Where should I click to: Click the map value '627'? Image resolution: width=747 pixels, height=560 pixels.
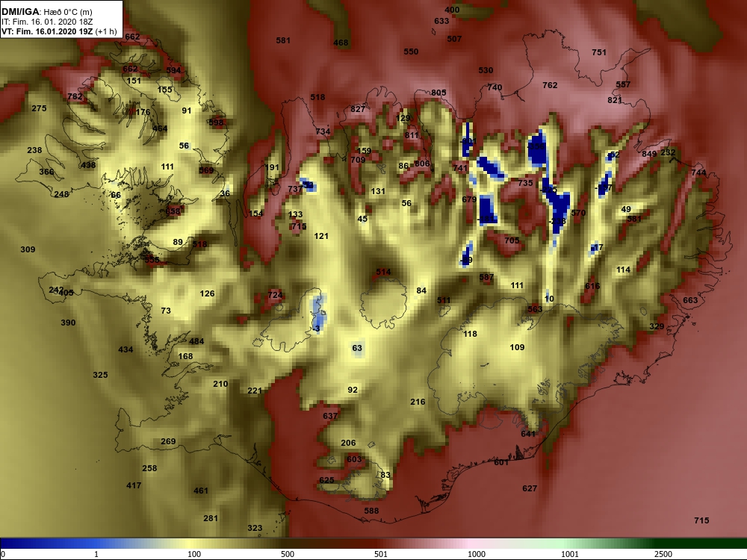[530, 488]
